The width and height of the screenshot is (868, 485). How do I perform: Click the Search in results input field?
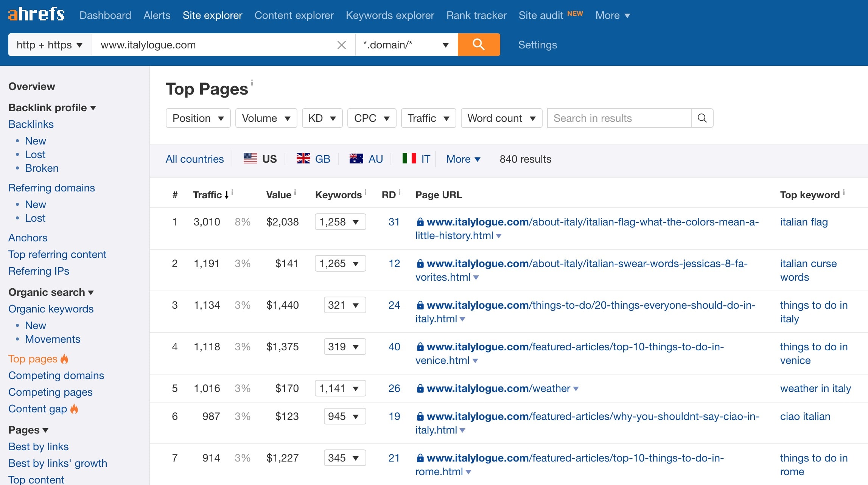619,118
